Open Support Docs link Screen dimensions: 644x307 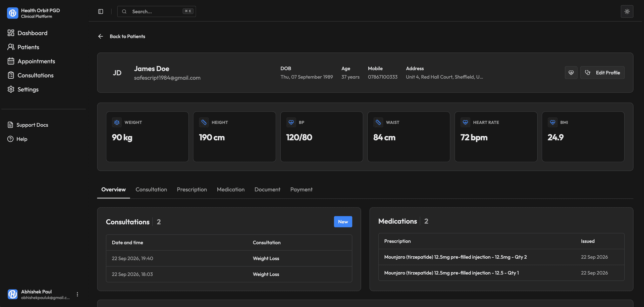pyautogui.click(x=28, y=125)
